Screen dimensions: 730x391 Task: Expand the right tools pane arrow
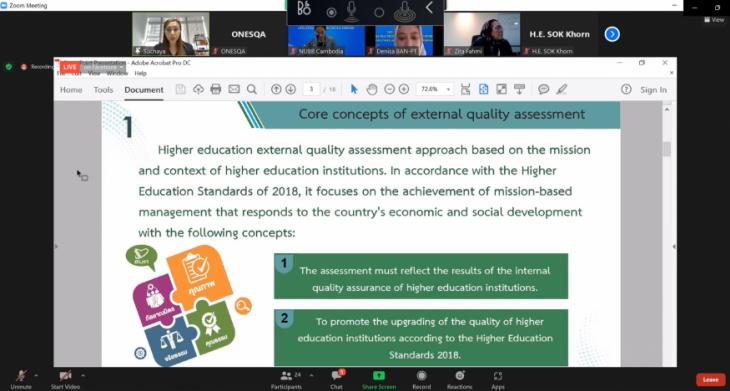pos(674,246)
